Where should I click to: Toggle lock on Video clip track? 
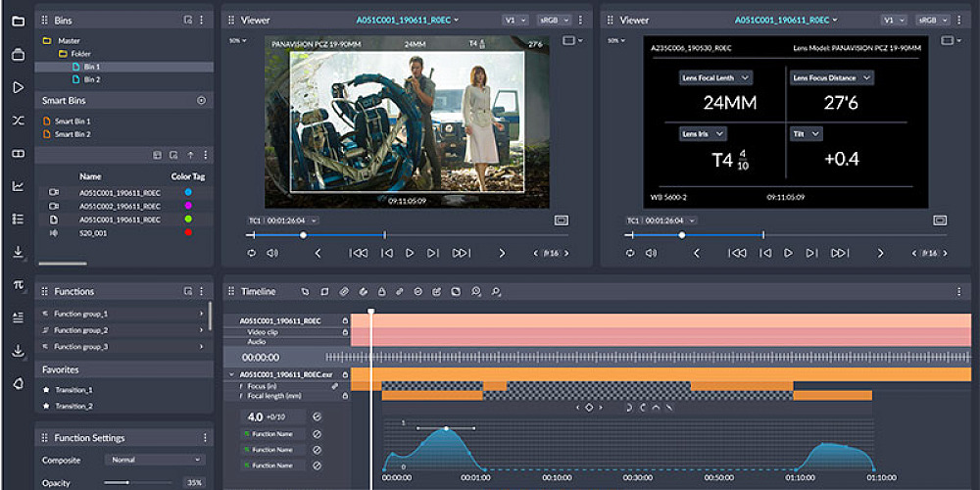tap(344, 331)
